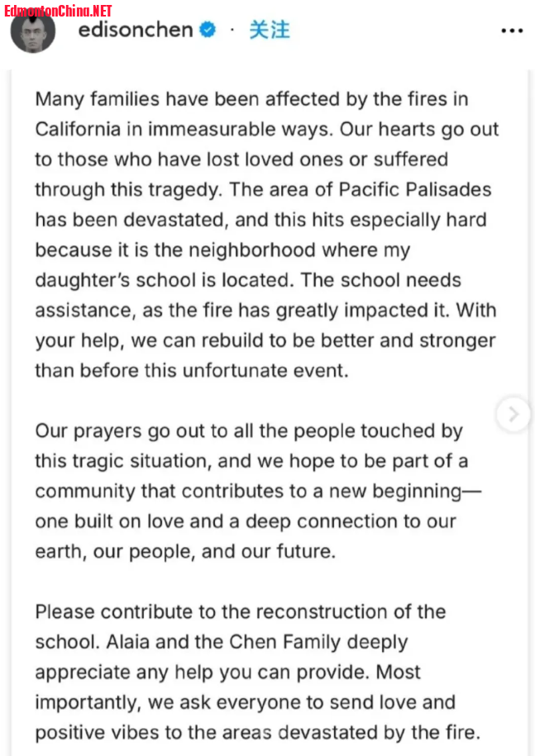Open the three-dot more options menu

pos(512,31)
